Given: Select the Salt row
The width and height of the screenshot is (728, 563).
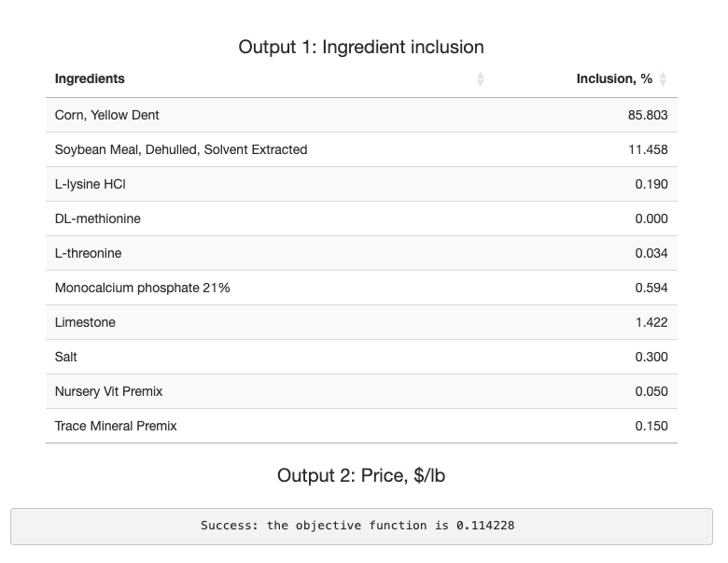Looking at the screenshot, I should 362,357.
